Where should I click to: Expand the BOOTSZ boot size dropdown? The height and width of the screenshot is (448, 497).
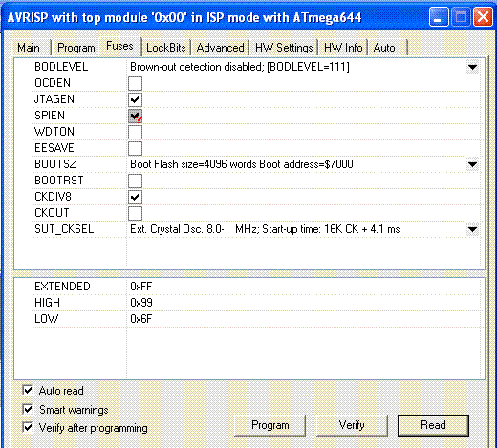point(472,164)
